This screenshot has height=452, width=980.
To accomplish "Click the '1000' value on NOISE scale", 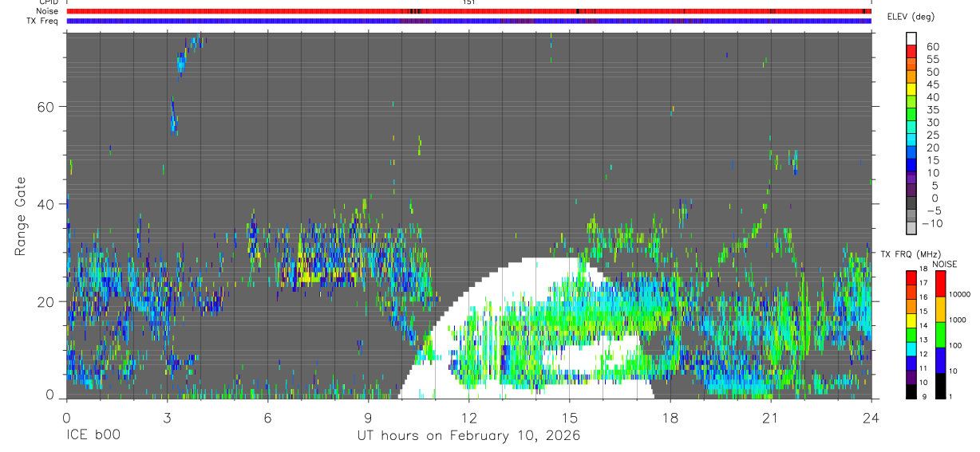I will click(958, 320).
